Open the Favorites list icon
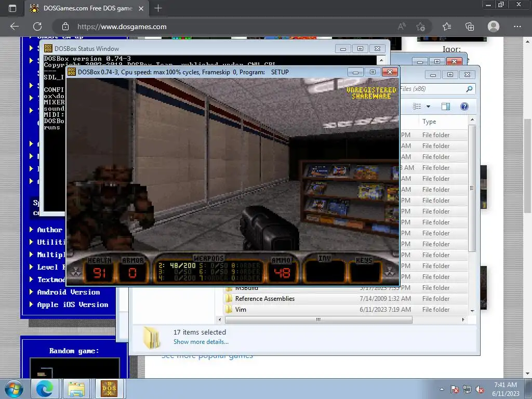Image resolution: width=532 pixels, height=399 pixels. pyautogui.click(x=447, y=26)
